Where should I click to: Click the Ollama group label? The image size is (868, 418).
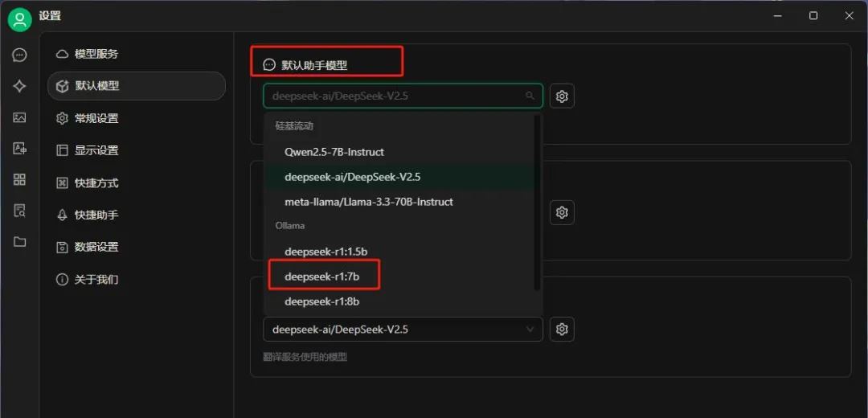pyautogui.click(x=290, y=226)
